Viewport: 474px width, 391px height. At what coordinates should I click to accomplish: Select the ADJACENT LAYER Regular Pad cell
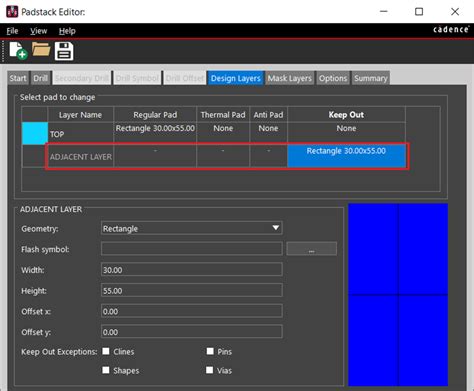click(x=155, y=156)
